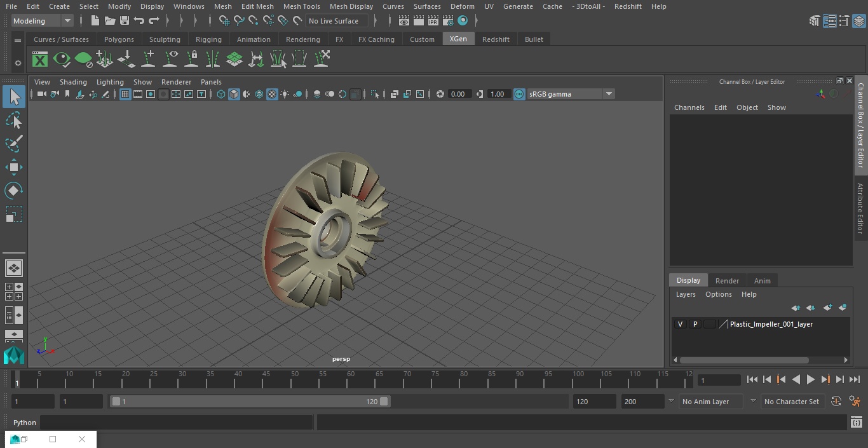Viewport: 868px width, 448px height.
Task: Switch to the Rigging shelf tab
Action: tap(208, 39)
